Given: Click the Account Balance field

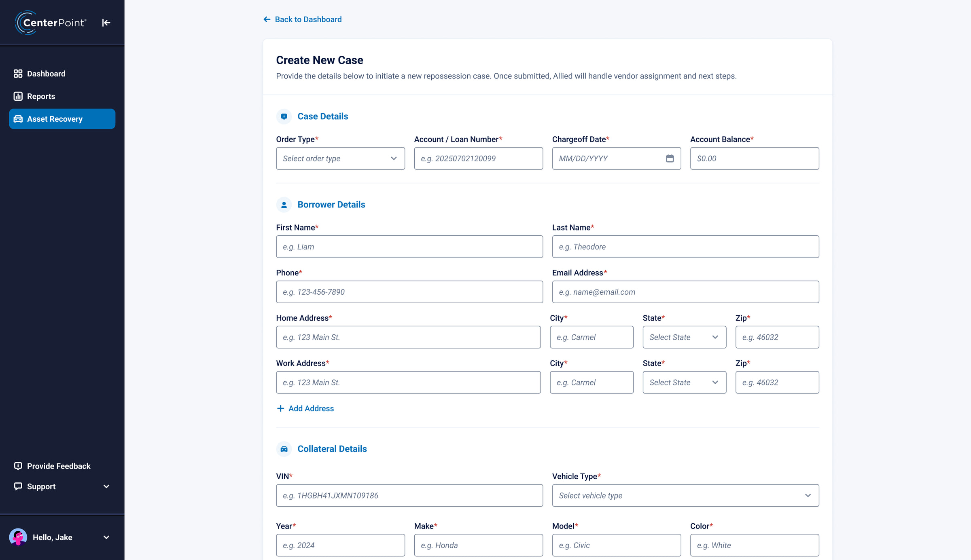Looking at the screenshot, I should (755, 158).
